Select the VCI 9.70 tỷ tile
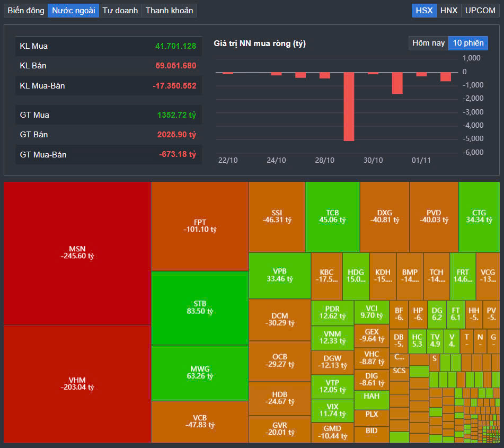This screenshot has width=504, height=448. click(372, 313)
